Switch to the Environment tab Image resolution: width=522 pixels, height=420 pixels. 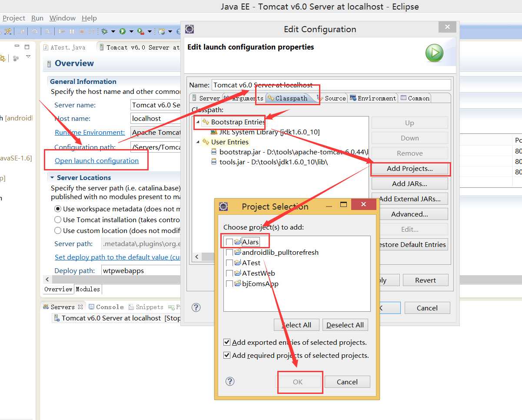(x=373, y=98)
